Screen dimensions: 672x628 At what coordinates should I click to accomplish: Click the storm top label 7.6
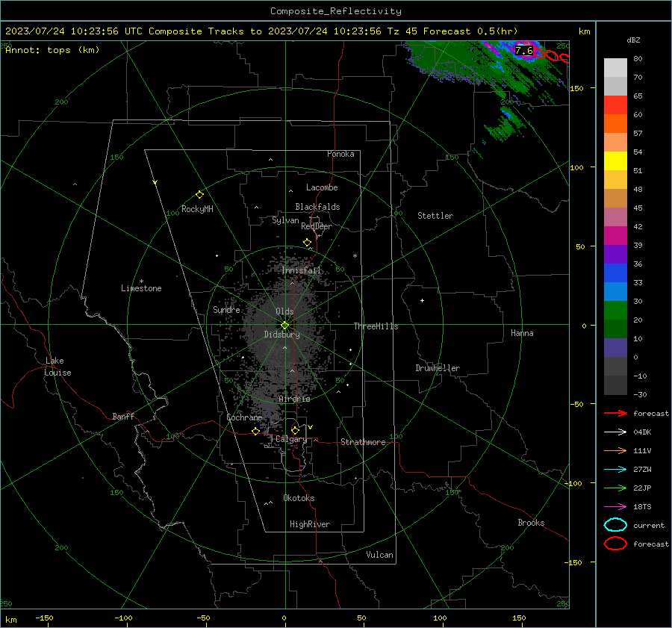point(523,51)
